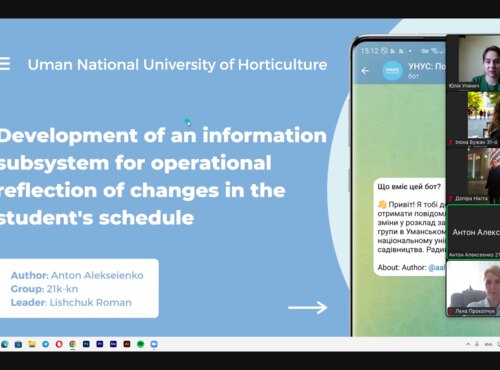The width and height of the screenshot is (500, 370).
Task: Click the @aal author link in the chat
Action: pyautogui.click(x=437, y=267)
